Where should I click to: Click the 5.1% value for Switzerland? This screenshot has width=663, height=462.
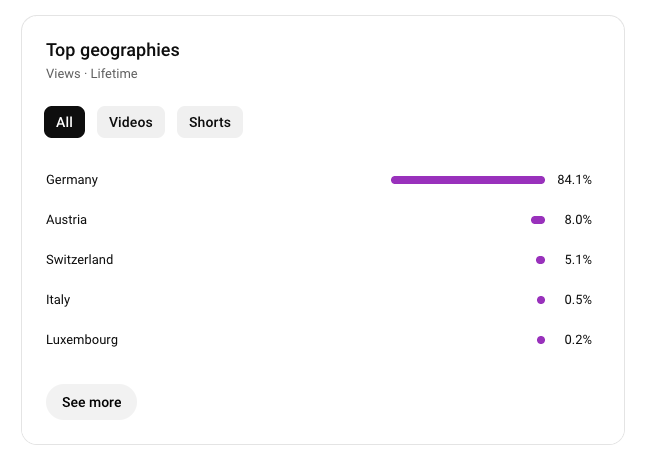click(578, 260)
